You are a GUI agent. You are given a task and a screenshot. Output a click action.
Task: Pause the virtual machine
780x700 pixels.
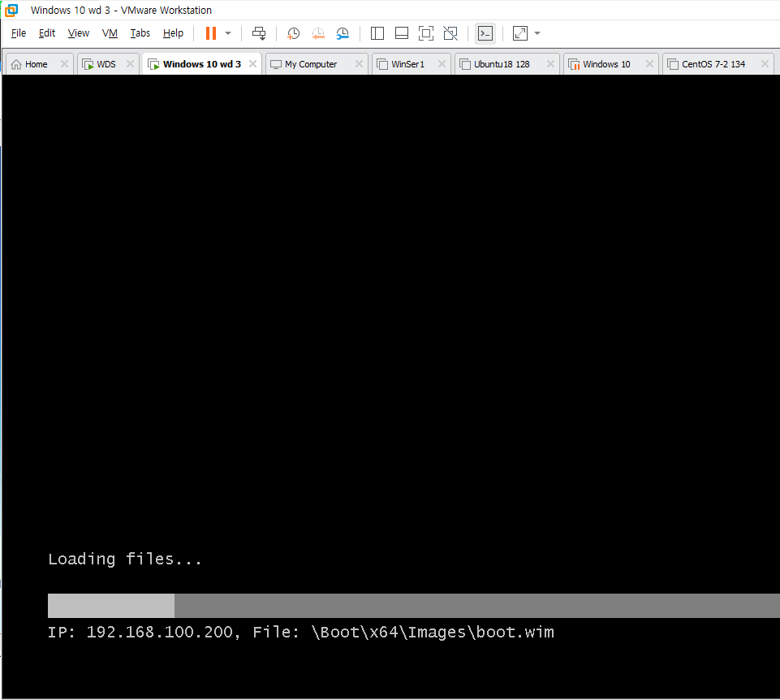[211, 33]
